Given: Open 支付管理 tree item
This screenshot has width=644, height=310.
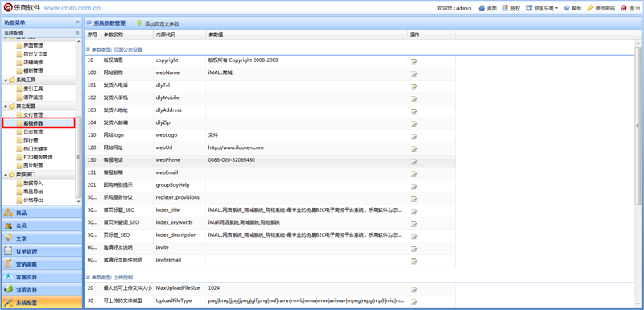Looking at the screenshot, I should (x=33, y=114).
